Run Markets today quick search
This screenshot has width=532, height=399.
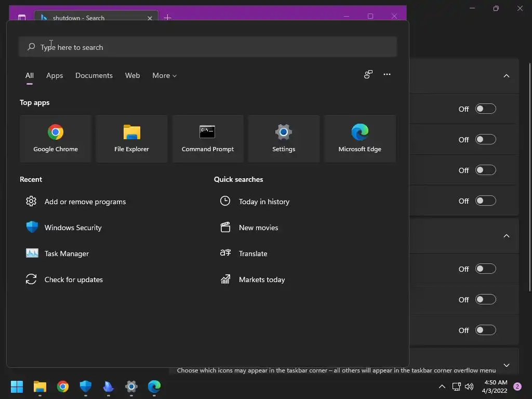pyautogui.click(x=252, y=280)
